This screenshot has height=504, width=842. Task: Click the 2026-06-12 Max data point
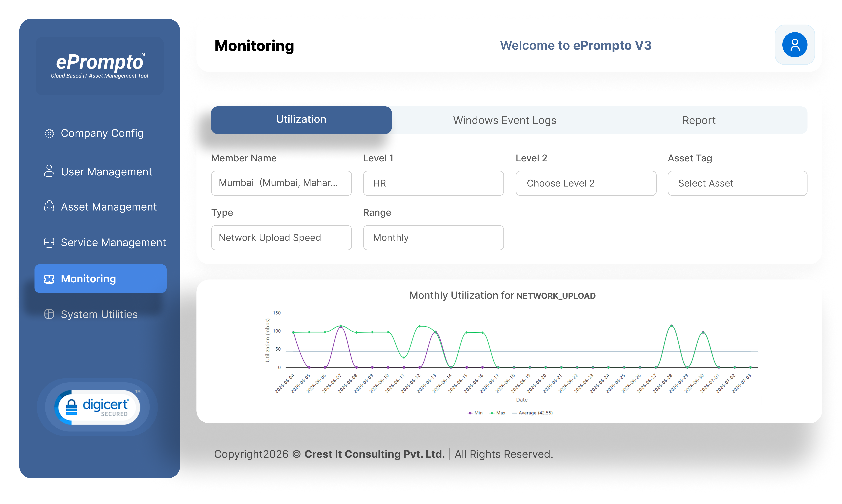[x=420, y=326]
